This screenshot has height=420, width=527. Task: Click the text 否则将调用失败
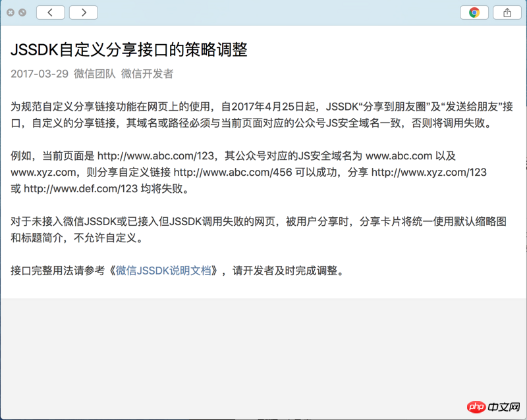(x=448, y=123)
